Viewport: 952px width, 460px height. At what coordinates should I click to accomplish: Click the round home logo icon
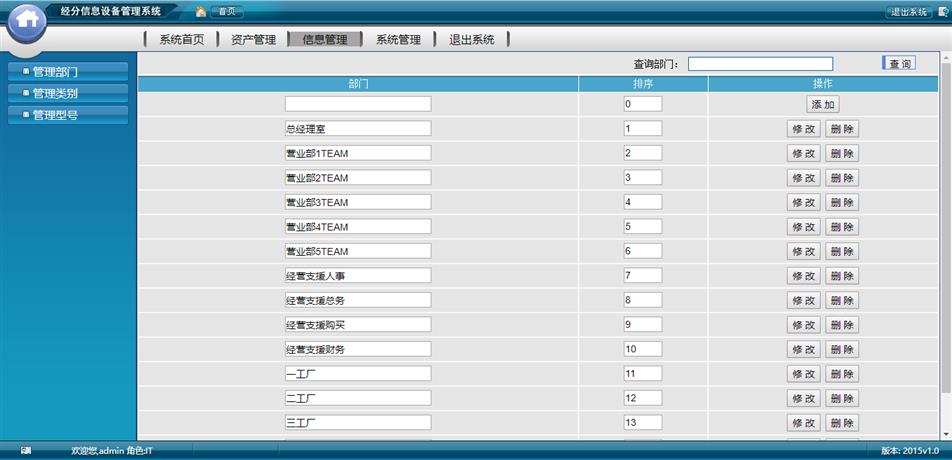pyautogui.click(x=27, y=22)
